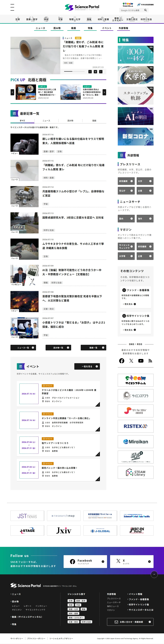This screenshot has height=644, width=164.
Task: Click the プライバシーポリシー footer link
Action: [x=36, y=638]
